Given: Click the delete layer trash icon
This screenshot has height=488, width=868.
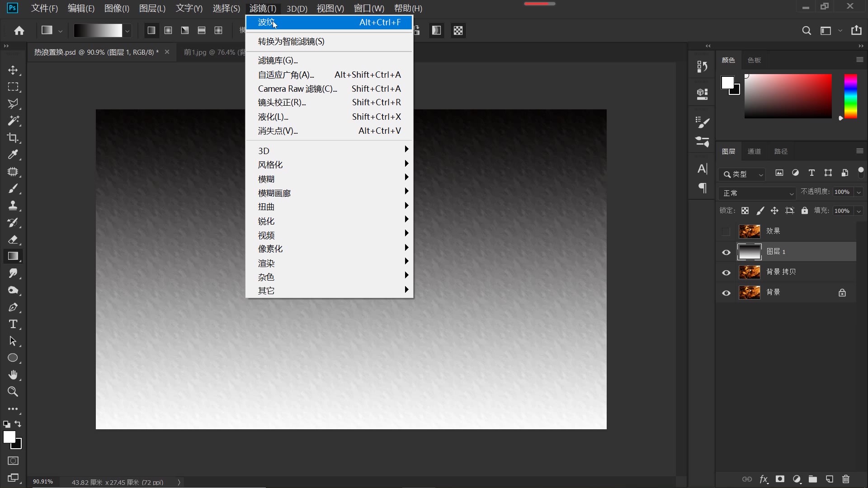Looking at the screenshot, I should tap(846, 479).
